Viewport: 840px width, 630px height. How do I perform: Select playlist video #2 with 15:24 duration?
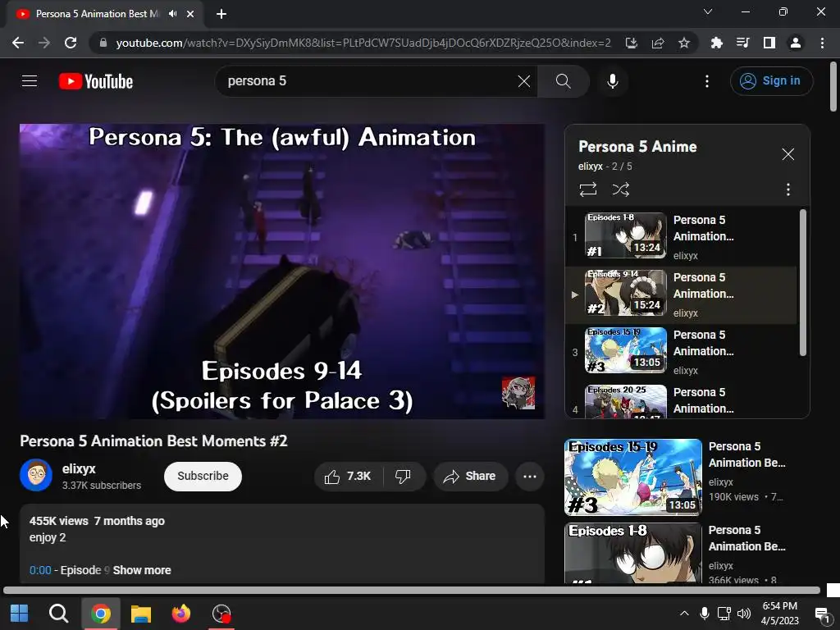(x=680, y=294)
